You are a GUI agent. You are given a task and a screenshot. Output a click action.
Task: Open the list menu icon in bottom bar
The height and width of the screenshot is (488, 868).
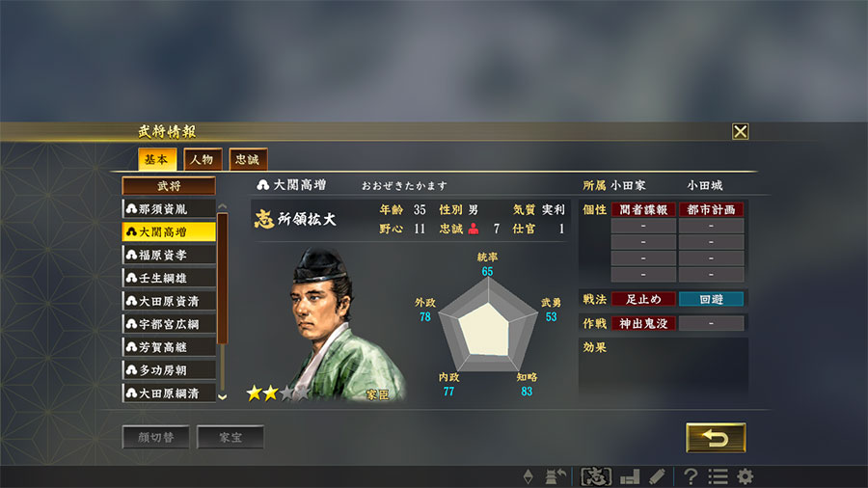coord(718,476)
